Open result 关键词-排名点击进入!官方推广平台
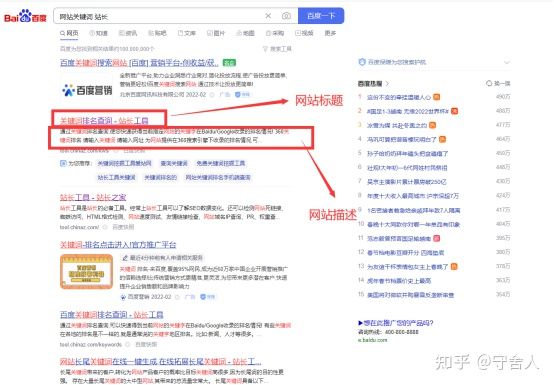This screenshot has width=554, height=385. point(118,244)
